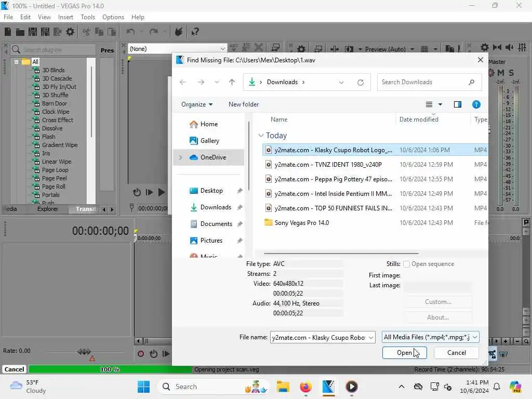Click the New project icon in VEGAS toolbar
Screen dimensions: 532x399
8,32
